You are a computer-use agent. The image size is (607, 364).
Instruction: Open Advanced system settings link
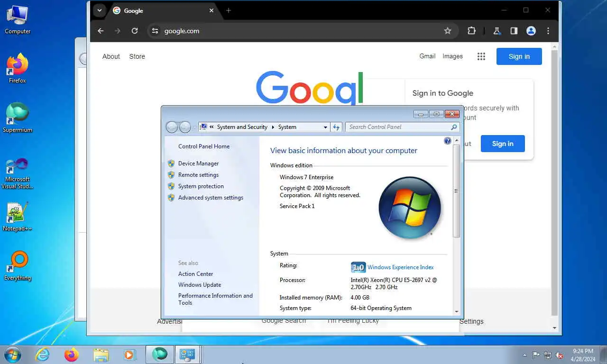coord(211,198)
